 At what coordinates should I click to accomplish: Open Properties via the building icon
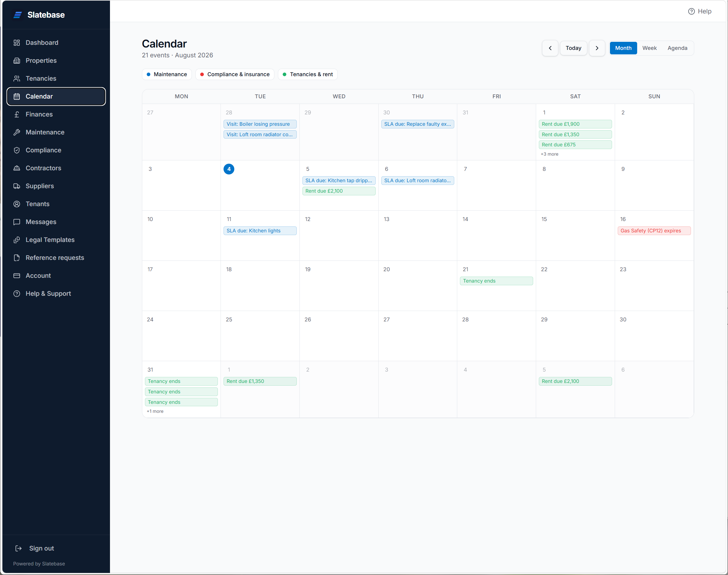[16, 61]
